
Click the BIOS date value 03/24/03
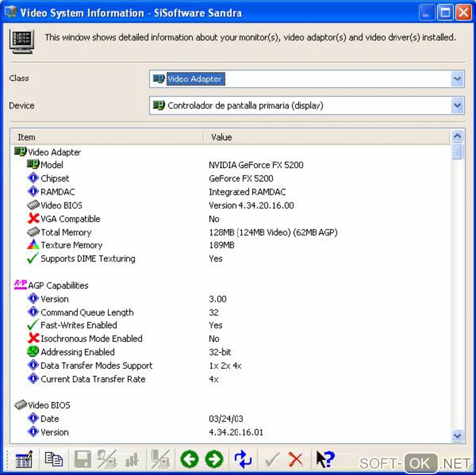pyautogui.click(x=226, y=419)
